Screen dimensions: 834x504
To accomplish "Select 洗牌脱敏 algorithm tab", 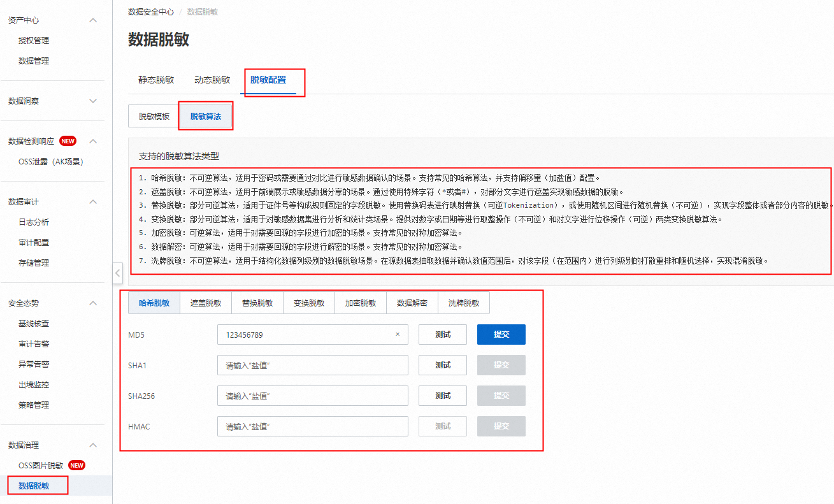I will click(464, 303).
